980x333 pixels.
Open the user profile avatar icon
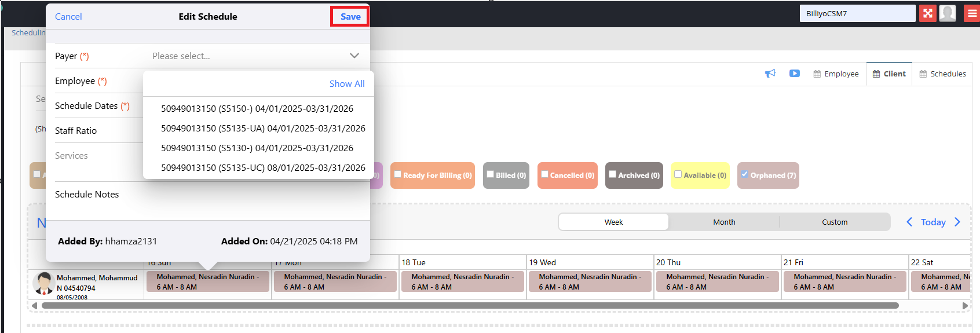click(x=947, y=13)
